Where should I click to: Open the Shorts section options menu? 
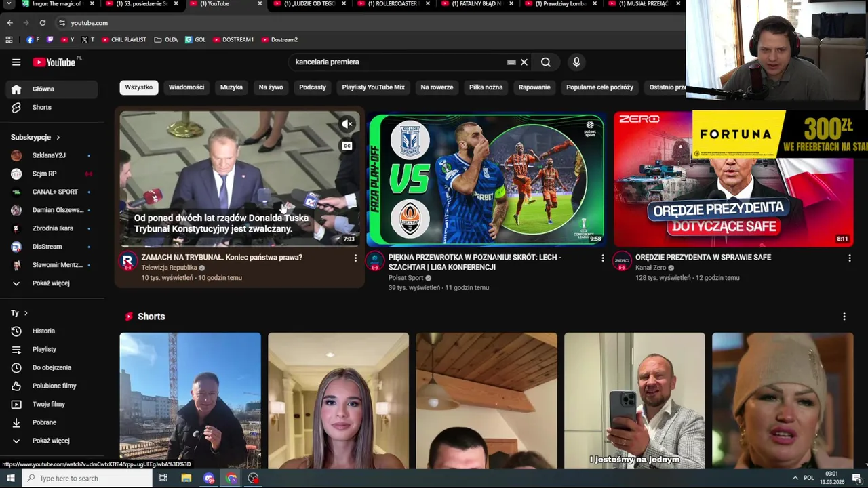pos(844,317)
